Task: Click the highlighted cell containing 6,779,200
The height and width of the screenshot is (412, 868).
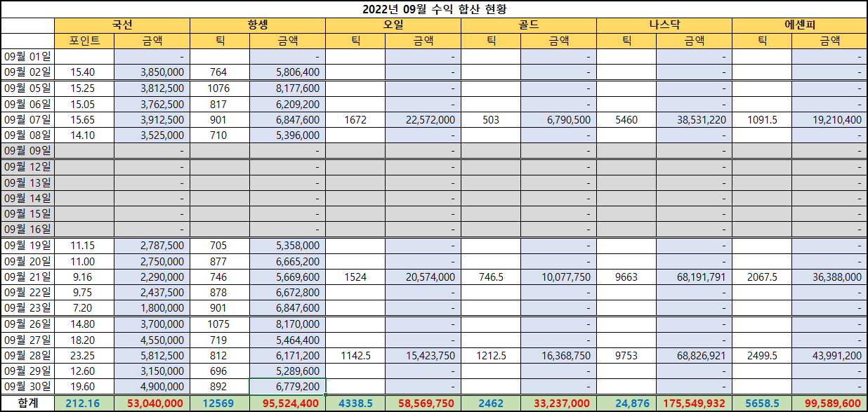Action: coord(287,387)
